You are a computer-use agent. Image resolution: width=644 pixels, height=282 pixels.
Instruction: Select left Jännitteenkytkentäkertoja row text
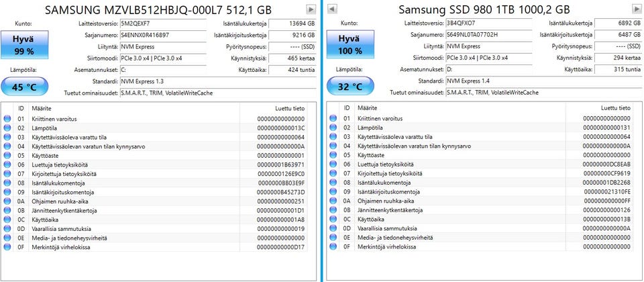click(x=64, y=210)
